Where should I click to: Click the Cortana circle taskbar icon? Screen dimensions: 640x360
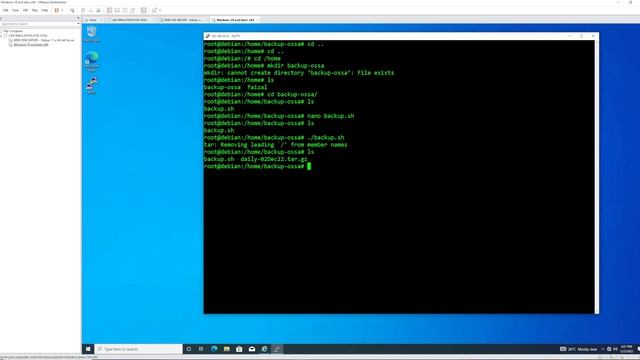(189, 349)
